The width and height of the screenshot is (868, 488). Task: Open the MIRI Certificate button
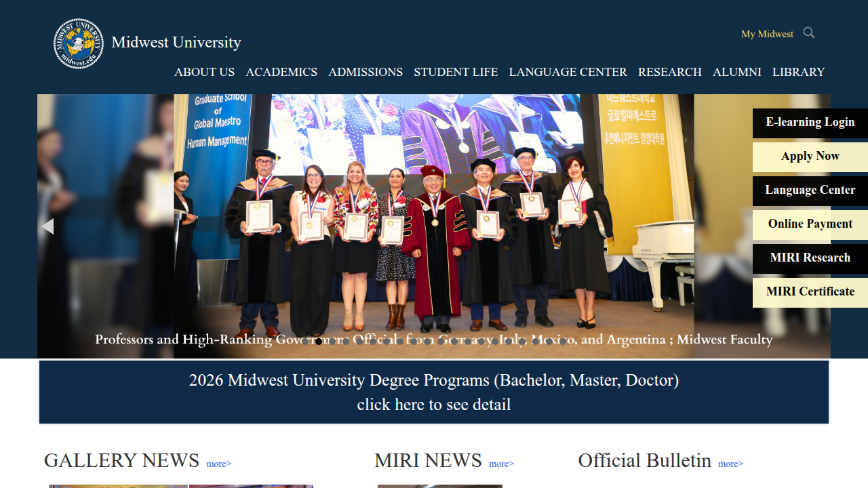[x=810, y=292]
